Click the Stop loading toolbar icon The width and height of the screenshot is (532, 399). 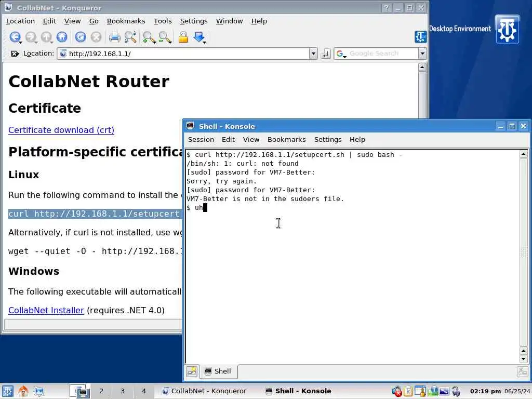pyautogui.click(x=96, y=37)
